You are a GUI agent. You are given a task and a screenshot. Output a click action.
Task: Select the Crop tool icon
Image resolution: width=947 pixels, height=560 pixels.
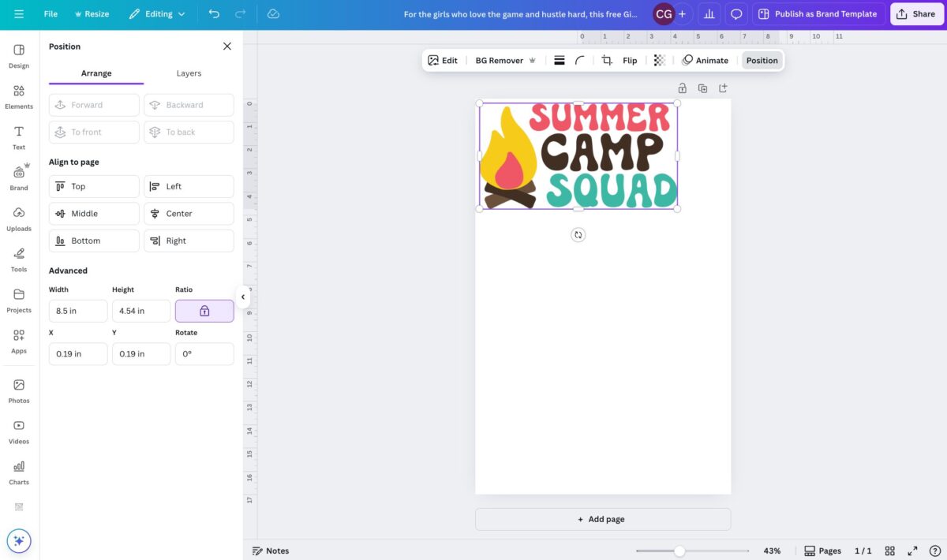coord(607,60)
